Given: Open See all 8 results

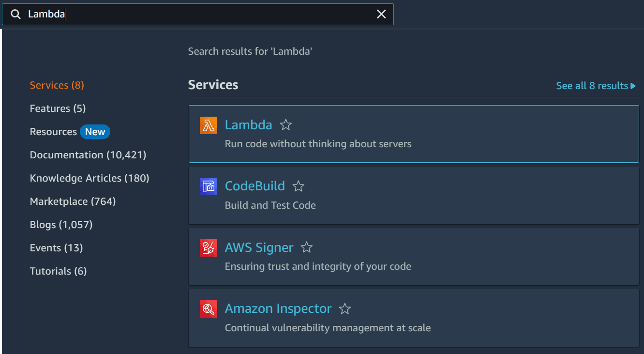Looking at the screenshot, I should point(591,85).
